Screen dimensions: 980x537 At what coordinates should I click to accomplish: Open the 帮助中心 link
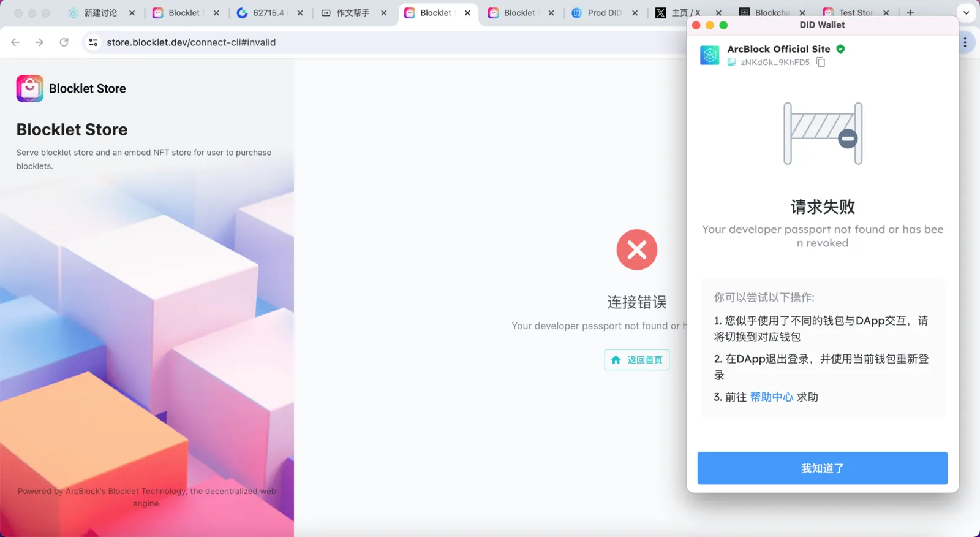pyautogui.click(x=772, y=397)
